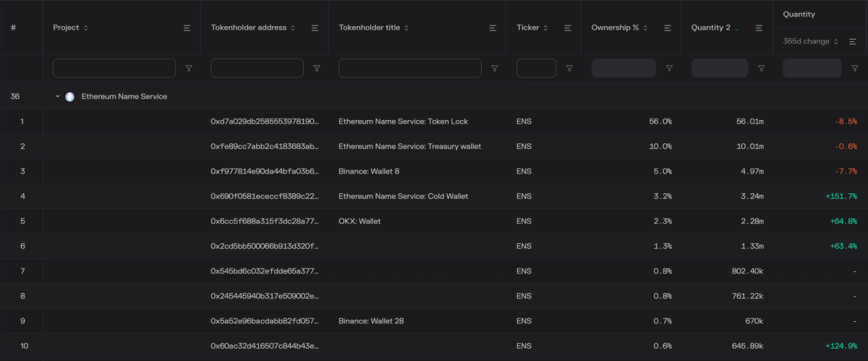This screenshot has width=868, height=361.
Task: Click the Quantity 2 filter funnel icon
Action: pos(761,68)
